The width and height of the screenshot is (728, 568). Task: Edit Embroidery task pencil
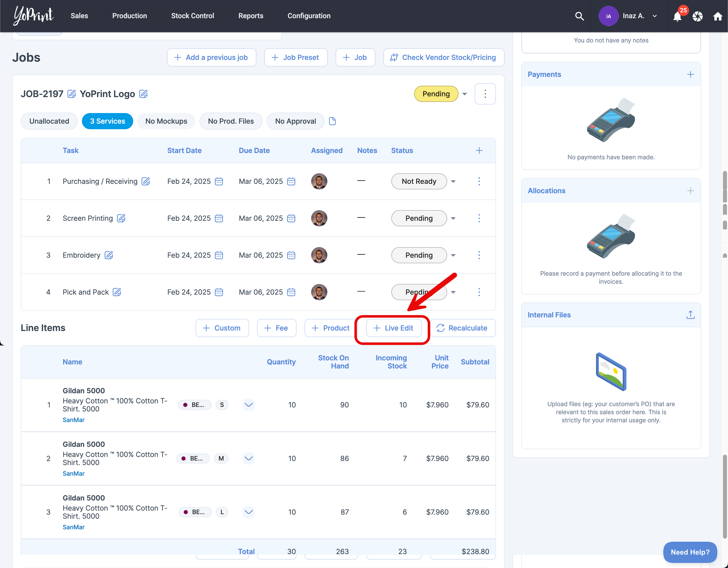(109, 255)
